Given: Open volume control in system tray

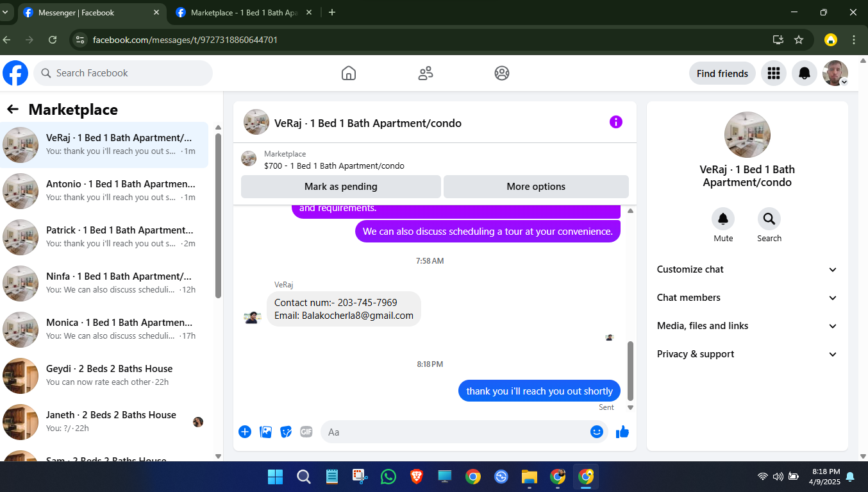Looking at the screenshot, I should tap(778, 477).
